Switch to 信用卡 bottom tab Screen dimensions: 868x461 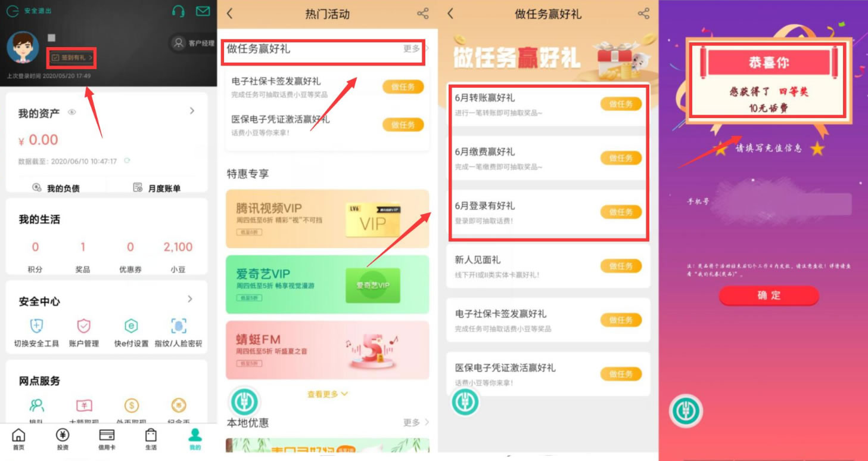pyautogui.click(x=107, y=439)
